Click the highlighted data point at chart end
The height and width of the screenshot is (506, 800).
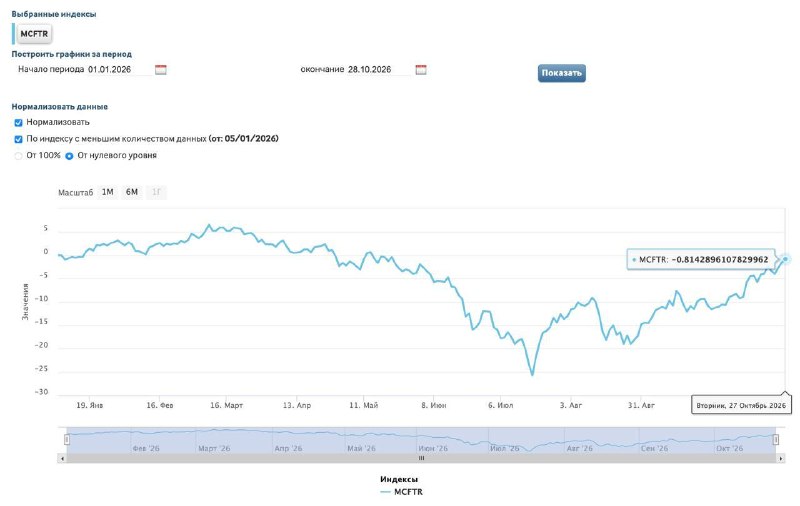click(785, 259)
